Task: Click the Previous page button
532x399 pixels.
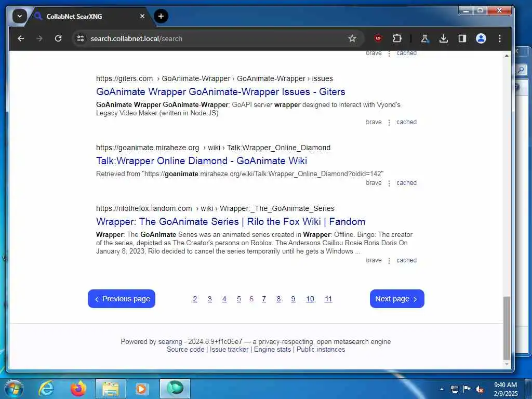Action: point(122,299)
